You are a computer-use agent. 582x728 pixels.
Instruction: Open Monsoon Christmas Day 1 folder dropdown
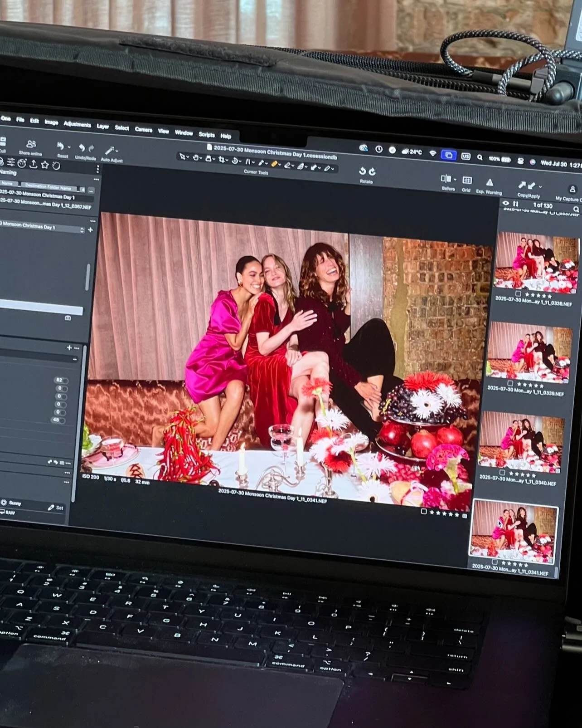coord(82,230)
